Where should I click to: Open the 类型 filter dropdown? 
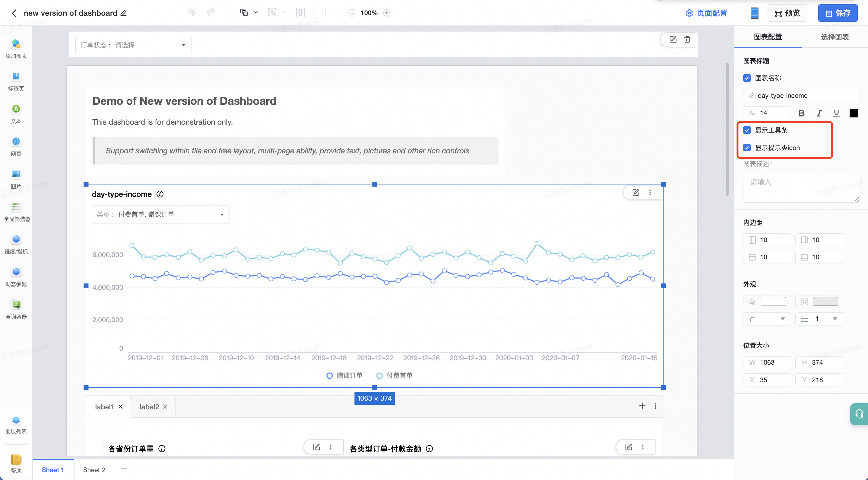pyautogui.click(x=161, y=215)
